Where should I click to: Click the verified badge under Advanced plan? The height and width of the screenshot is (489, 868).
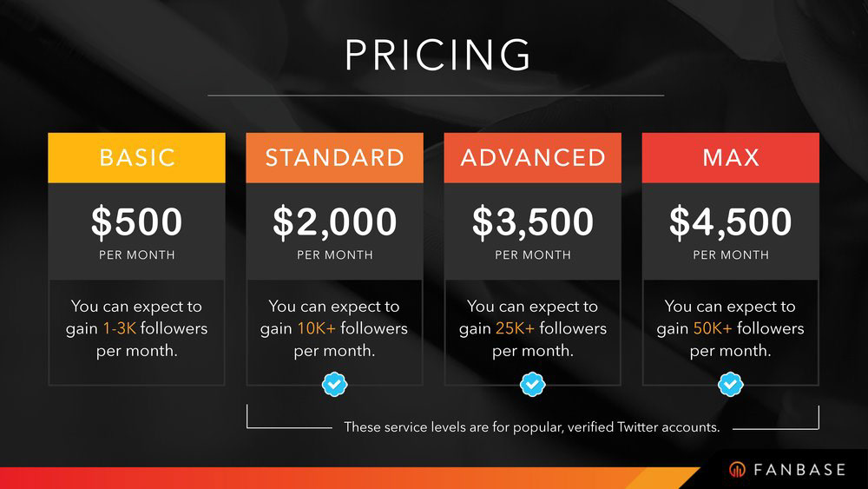tap(533, 384)
